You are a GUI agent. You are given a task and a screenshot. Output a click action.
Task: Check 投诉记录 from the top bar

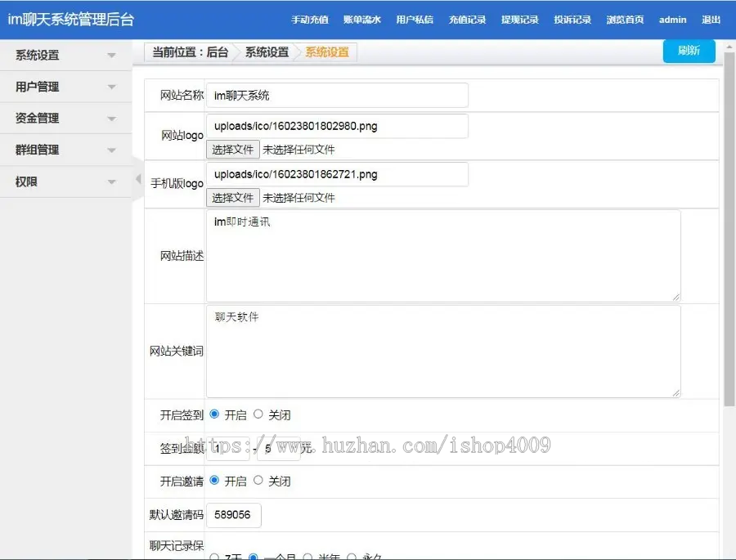click(x=572, y=19)
